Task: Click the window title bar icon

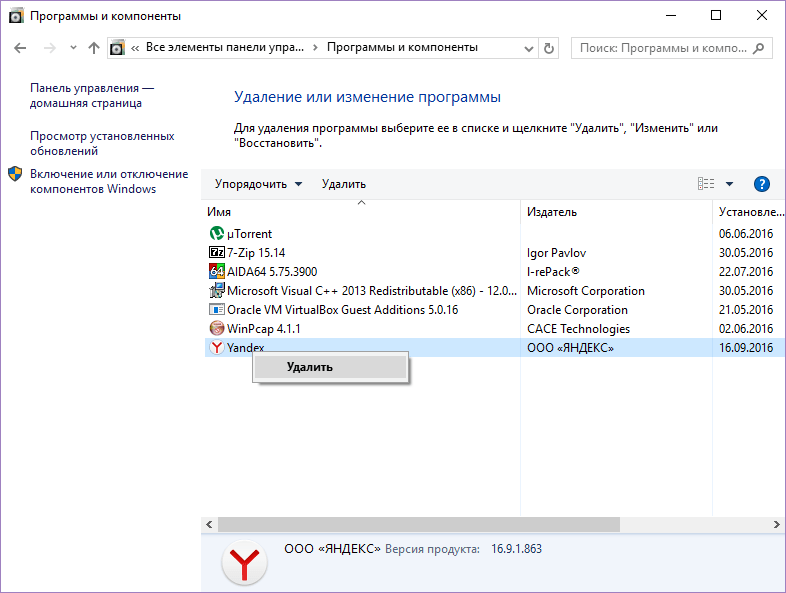Action: coord(16,16)
